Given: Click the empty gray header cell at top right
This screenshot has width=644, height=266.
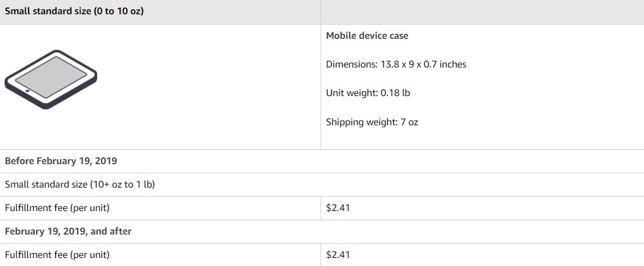Looking at the screenshot, I should [x=482, y=11].
